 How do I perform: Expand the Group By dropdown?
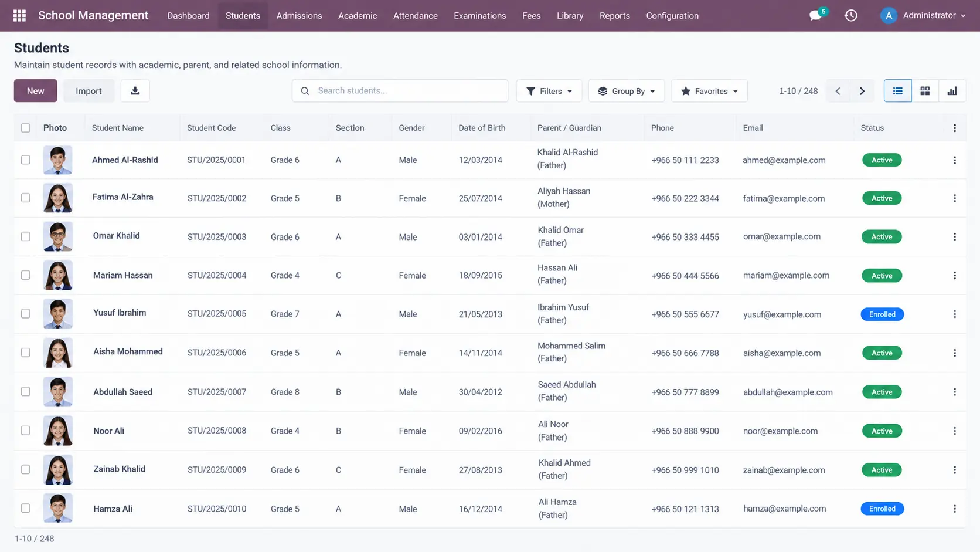coord(627,91)
